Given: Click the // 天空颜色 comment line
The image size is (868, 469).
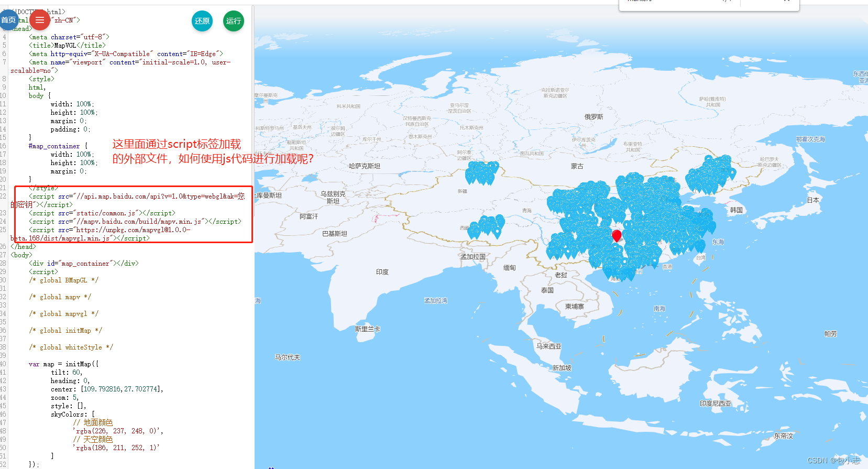Looking at the screenshot, I should pyautogui.click(x=93, y=440).
